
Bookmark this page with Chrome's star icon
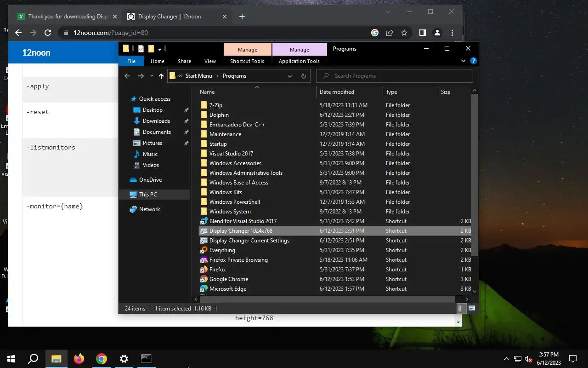[404, 33]
